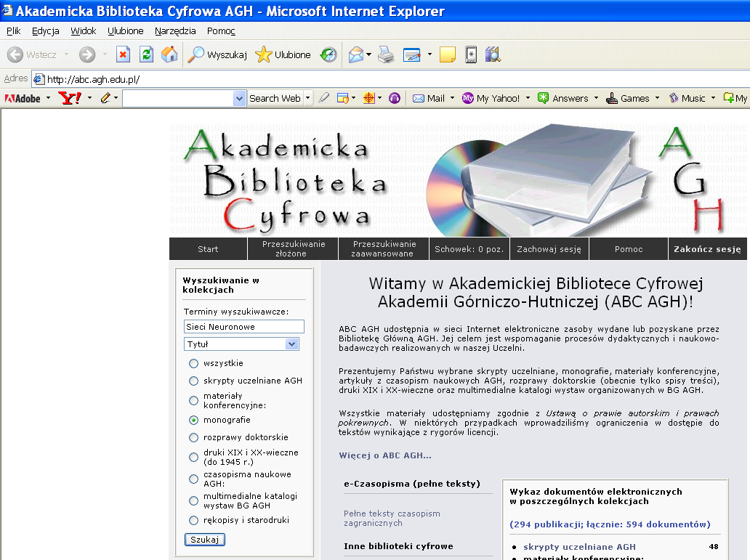Open Yahoo Answers green icon
Screen dimensions: 750x560
tap(543, 98)
